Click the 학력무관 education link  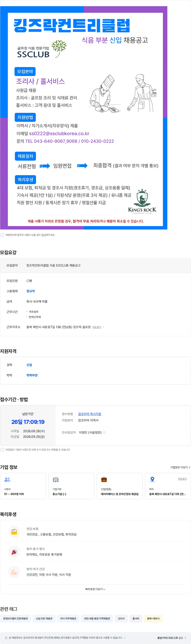pos(32,375)
